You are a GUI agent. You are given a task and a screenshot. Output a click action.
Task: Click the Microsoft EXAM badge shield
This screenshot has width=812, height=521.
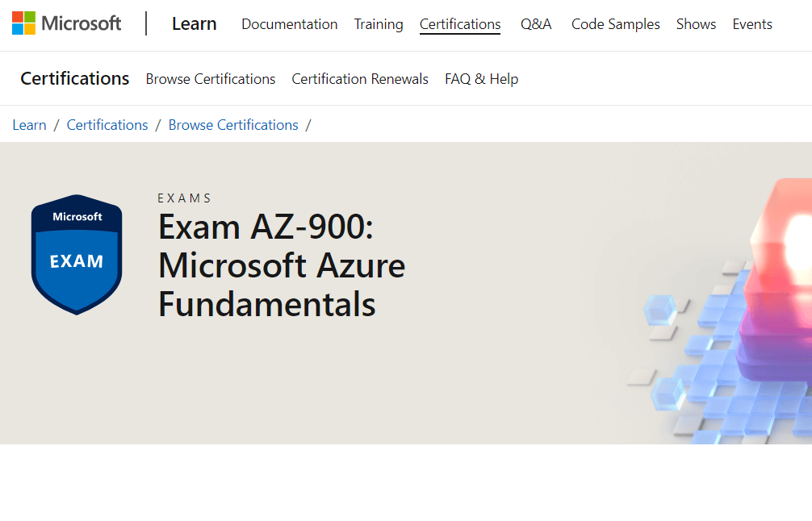(76, 253)
